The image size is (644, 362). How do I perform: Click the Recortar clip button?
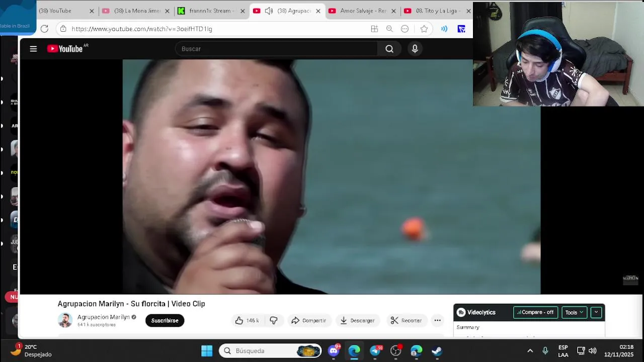pyautogui.click(x=406, y=320)
